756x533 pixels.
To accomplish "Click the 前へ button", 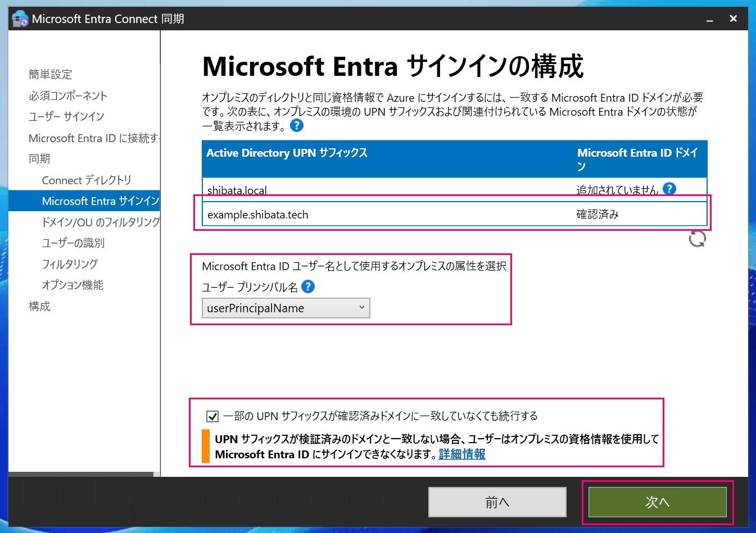I will pyautogui.click(x=497, y=502).
